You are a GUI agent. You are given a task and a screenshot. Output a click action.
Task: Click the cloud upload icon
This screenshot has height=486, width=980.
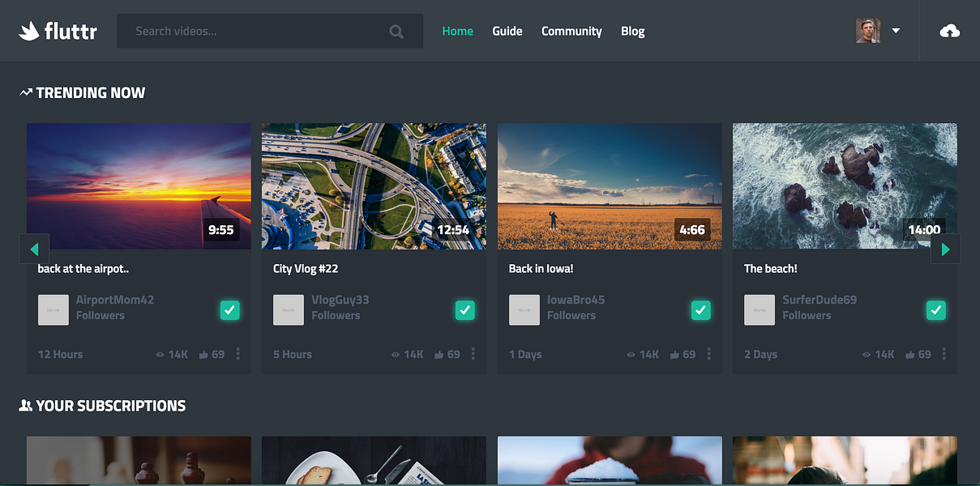pos(950,31)
